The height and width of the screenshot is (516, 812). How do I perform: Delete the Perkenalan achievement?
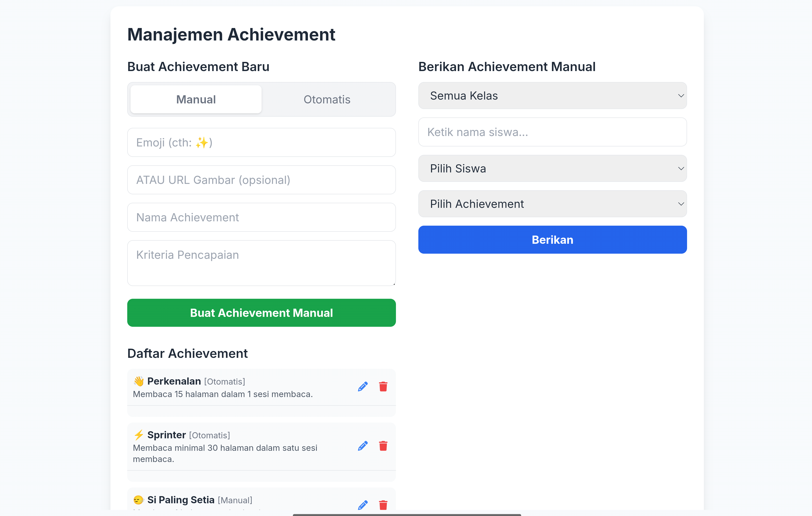(x=383, y=386)
